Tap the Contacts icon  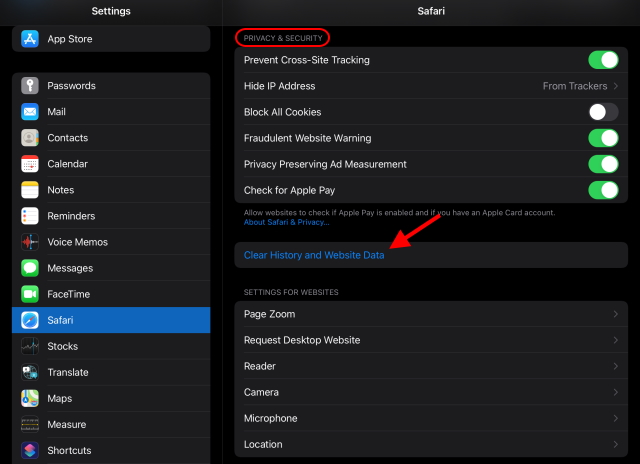click(30, 138)
